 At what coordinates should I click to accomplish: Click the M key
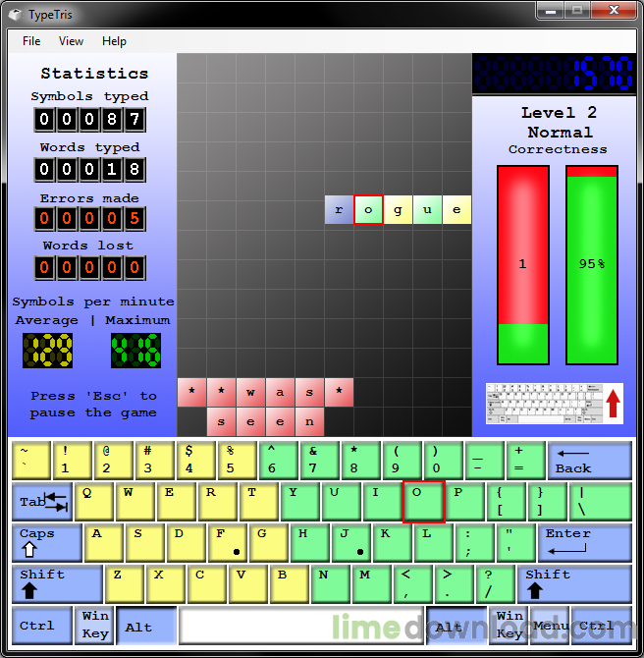371,583
